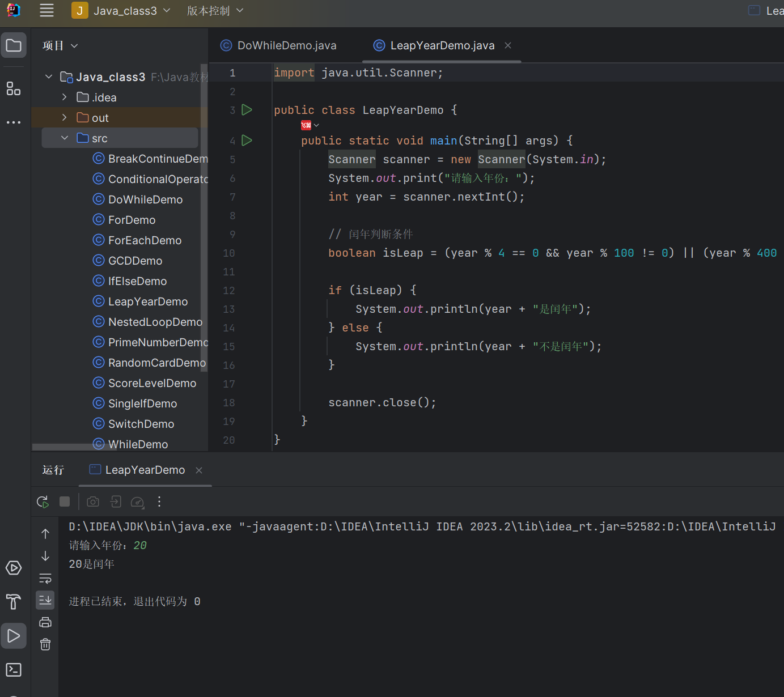Click the Stop process square icon
Viewport: 784px width, 697px height.
65,501
